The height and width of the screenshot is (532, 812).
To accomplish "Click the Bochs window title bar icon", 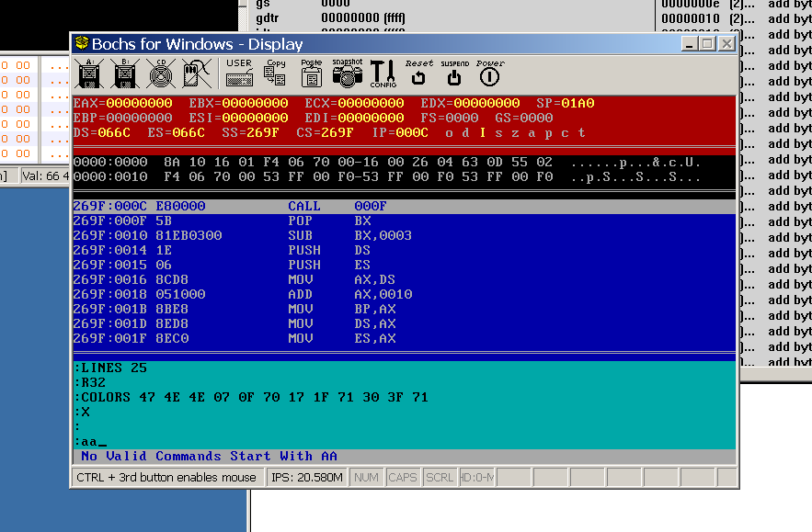I will [83, 43].
